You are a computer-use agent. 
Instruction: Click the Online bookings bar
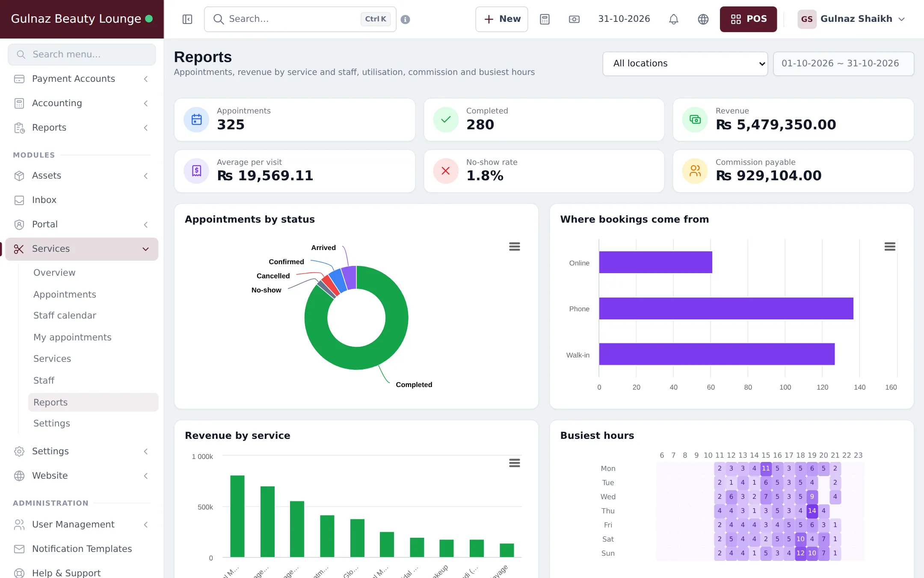(x=655, y=262)
